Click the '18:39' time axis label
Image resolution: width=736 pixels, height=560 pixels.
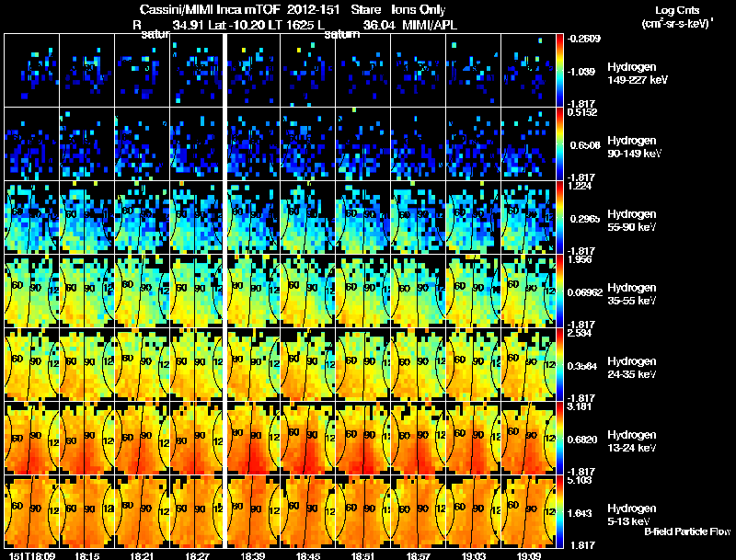point(252,555)
